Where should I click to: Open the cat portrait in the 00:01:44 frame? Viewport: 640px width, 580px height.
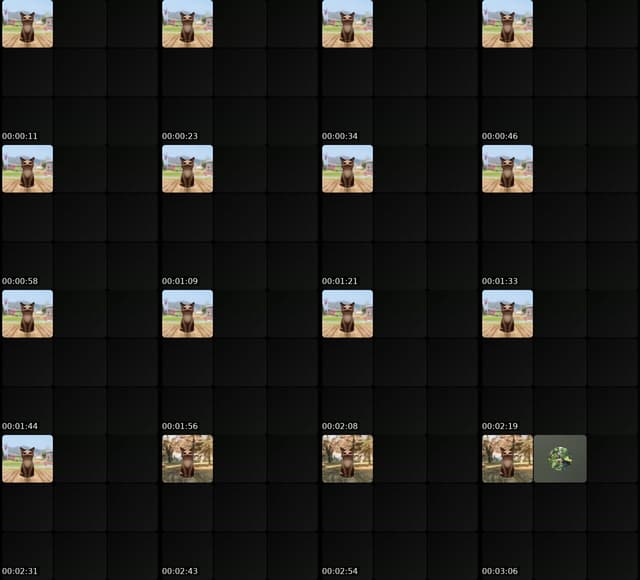click(27, 313)
